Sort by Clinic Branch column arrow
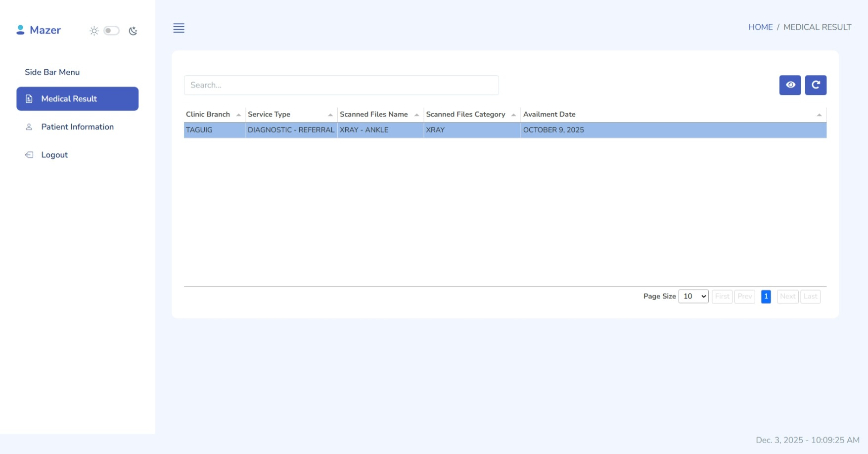The width and height of the screenshot is (868, 454). coord(238,115)
